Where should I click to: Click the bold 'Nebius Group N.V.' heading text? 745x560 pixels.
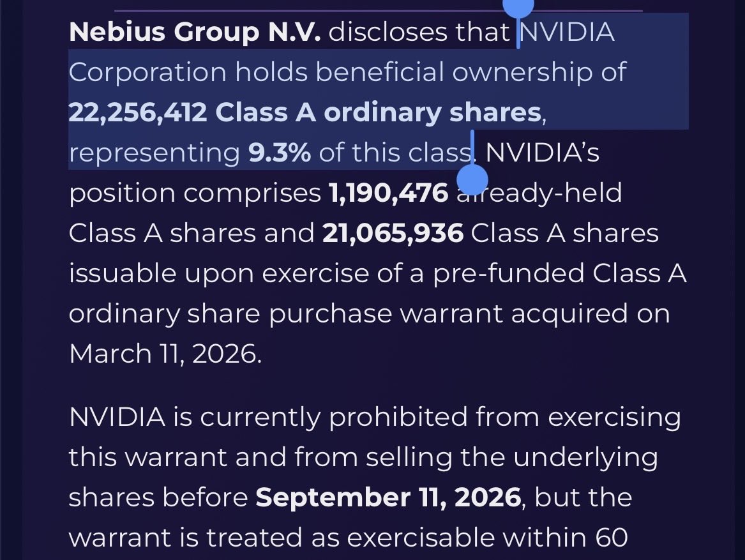tap(195, 33)
